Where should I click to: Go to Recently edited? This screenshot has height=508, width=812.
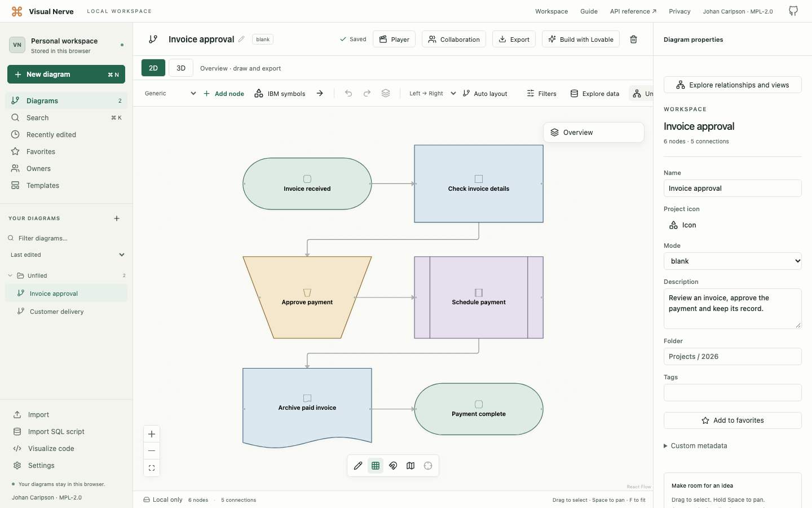pyautogui.click(x=67, y=135)
